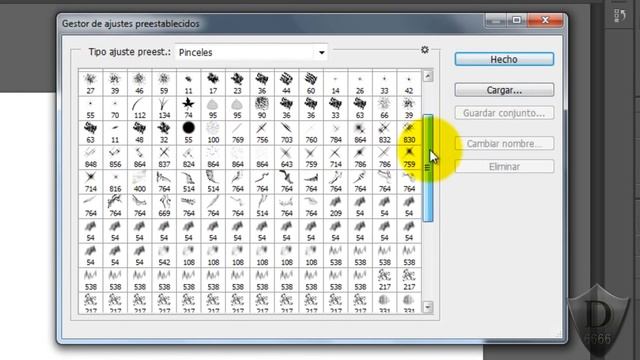Open the Tipo ajuste preest. dropdown (Pinceles)
The width and height of the screenshot is (640, 360).
[251, 52]
